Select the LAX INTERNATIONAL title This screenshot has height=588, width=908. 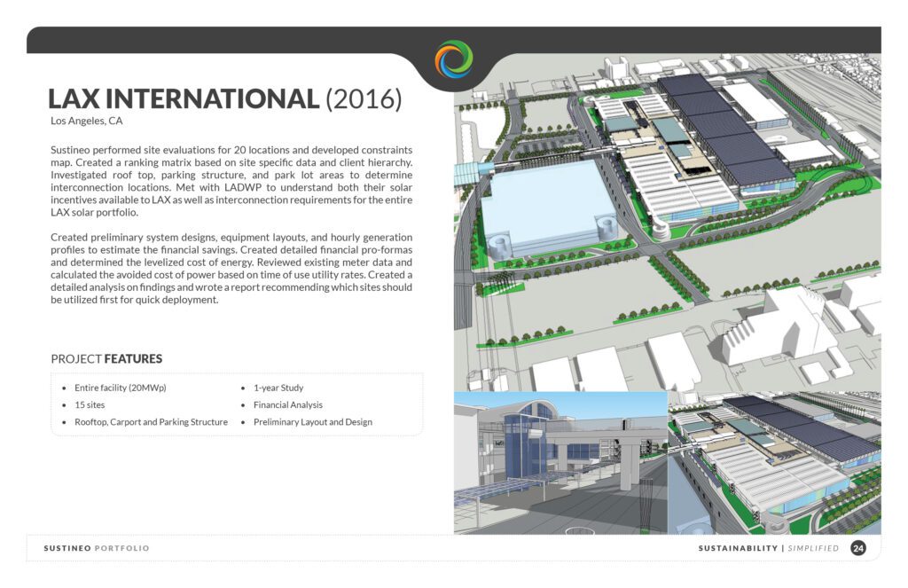[184, 98]
